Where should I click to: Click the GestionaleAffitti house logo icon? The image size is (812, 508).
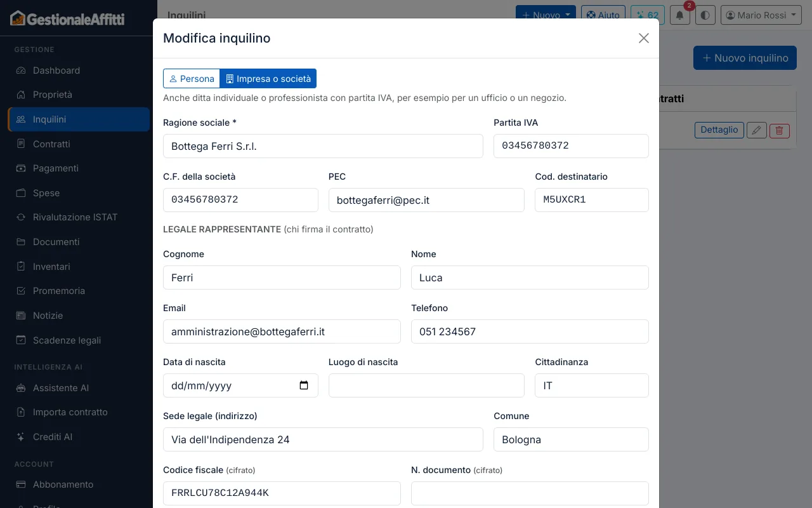coord(18,18)
